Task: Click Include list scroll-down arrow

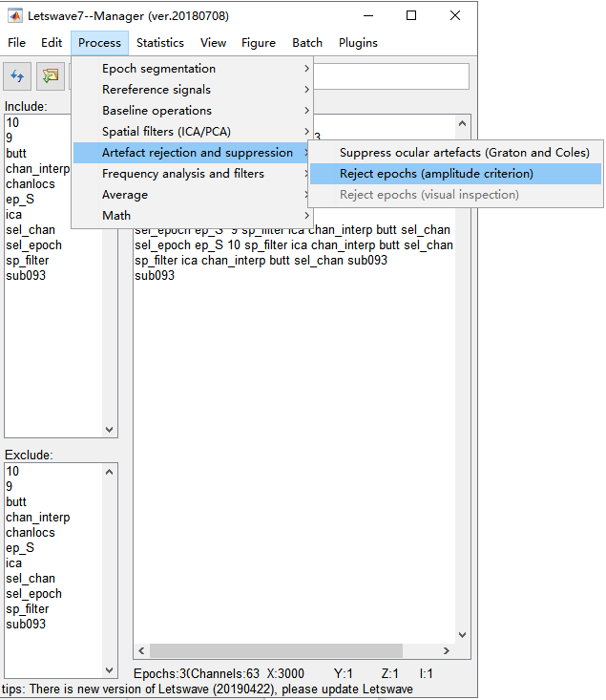Action: point(110,430)
